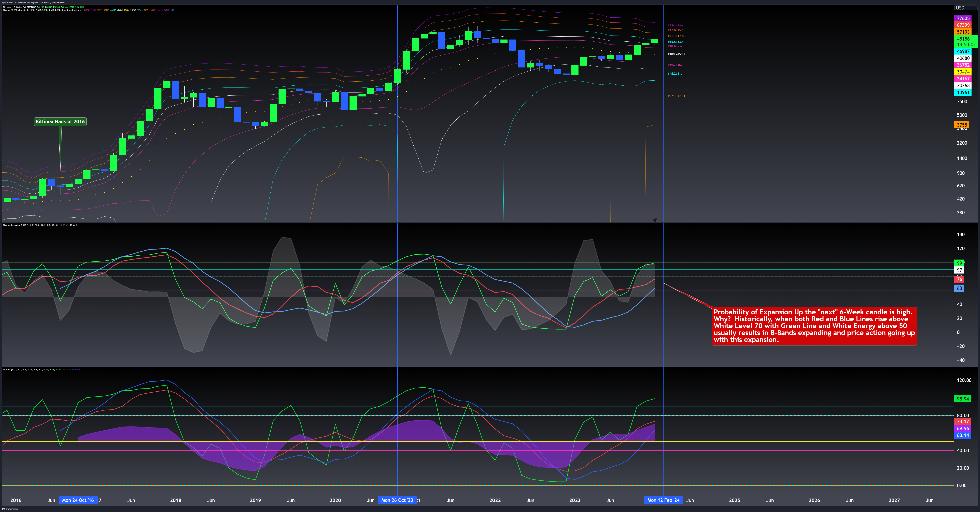This screenshot has height=512, width=980.
Task: Click the 2023 year label on time axis
Action: point(575,500)
